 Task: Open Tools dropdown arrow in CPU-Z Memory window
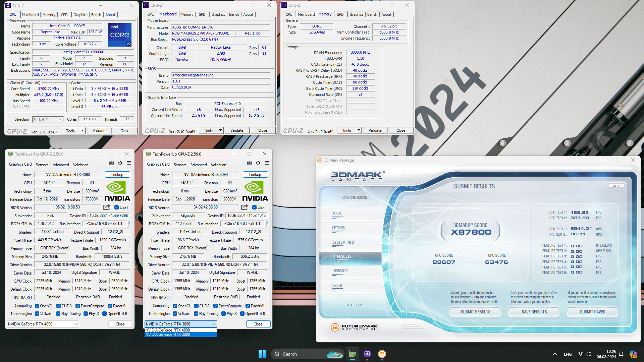point(359,130)
